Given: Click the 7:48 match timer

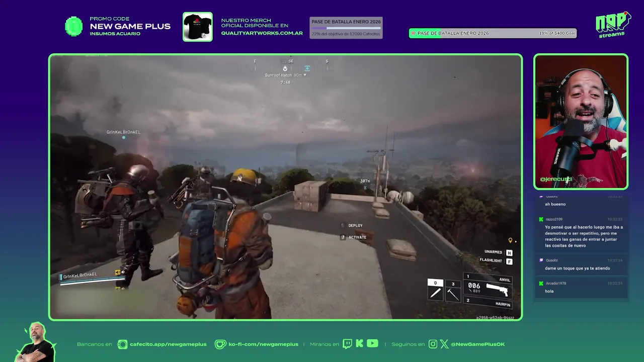Looking at the screenshot, I should click(285, 82).
